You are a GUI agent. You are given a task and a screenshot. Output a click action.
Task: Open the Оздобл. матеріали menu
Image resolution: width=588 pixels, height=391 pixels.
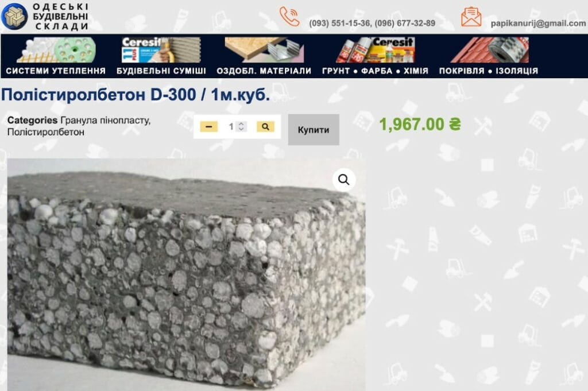(264, 71)
